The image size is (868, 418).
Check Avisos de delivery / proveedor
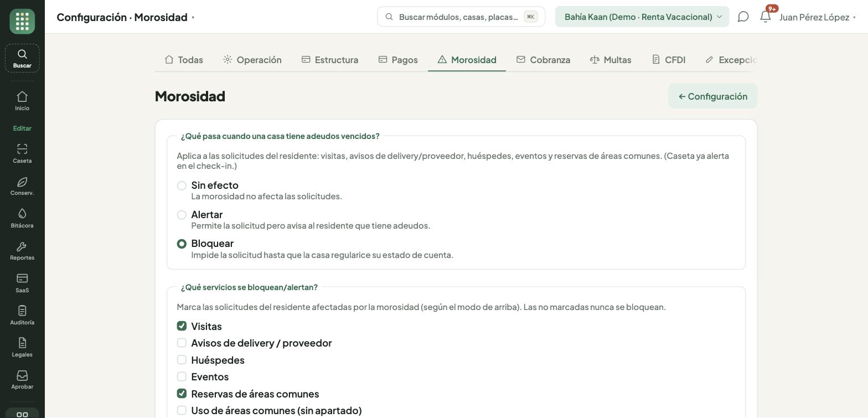tap(182, 343)
